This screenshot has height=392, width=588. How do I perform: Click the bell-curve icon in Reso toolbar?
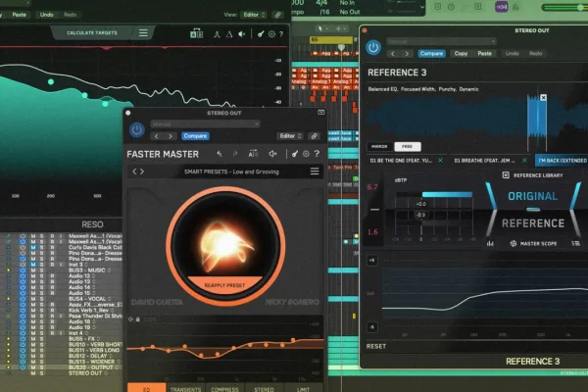pos(217,34)
